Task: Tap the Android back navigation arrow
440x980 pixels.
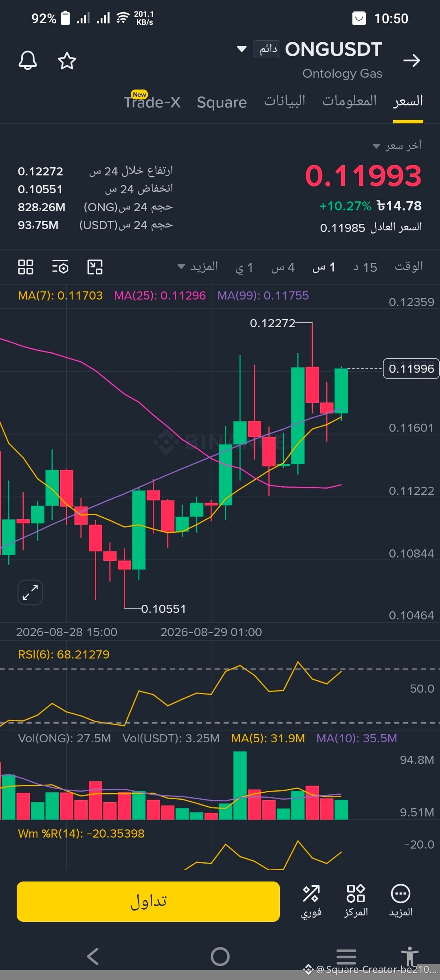Action: point(93,956)
